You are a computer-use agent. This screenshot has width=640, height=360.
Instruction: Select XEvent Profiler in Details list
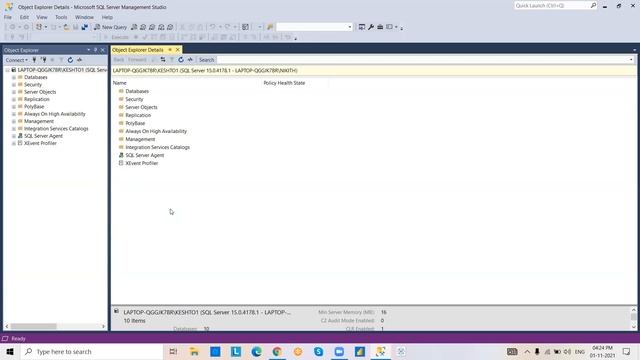coord(142,163)
